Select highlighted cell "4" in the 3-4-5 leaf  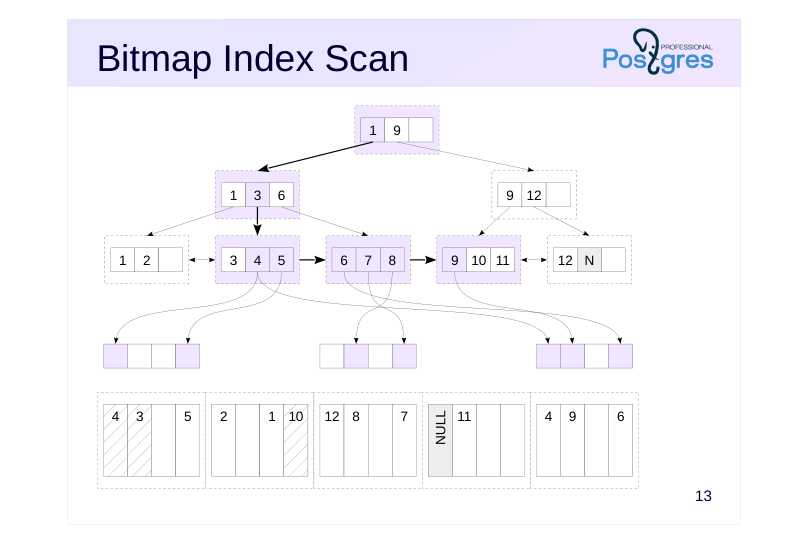(257, 260)
